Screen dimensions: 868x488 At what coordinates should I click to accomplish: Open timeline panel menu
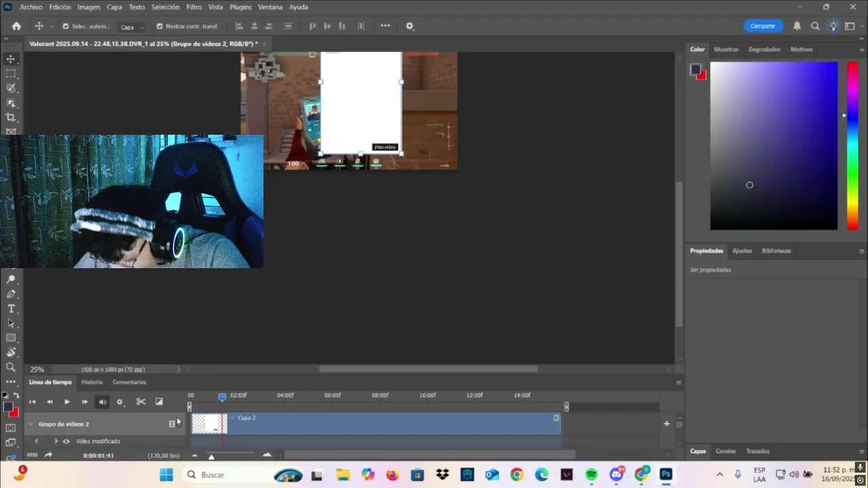(679, 382)
